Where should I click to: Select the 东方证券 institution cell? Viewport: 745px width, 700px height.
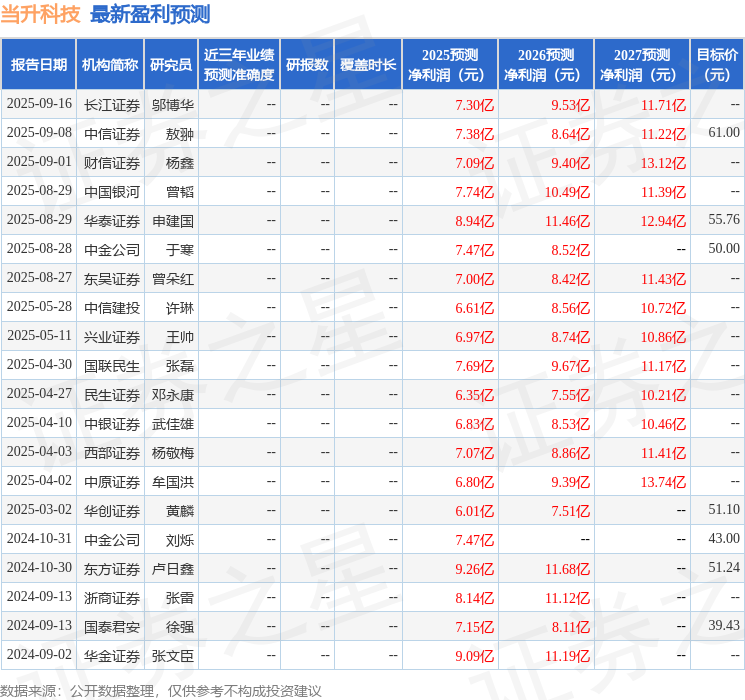pyautogui.click(x=112, y=569)
